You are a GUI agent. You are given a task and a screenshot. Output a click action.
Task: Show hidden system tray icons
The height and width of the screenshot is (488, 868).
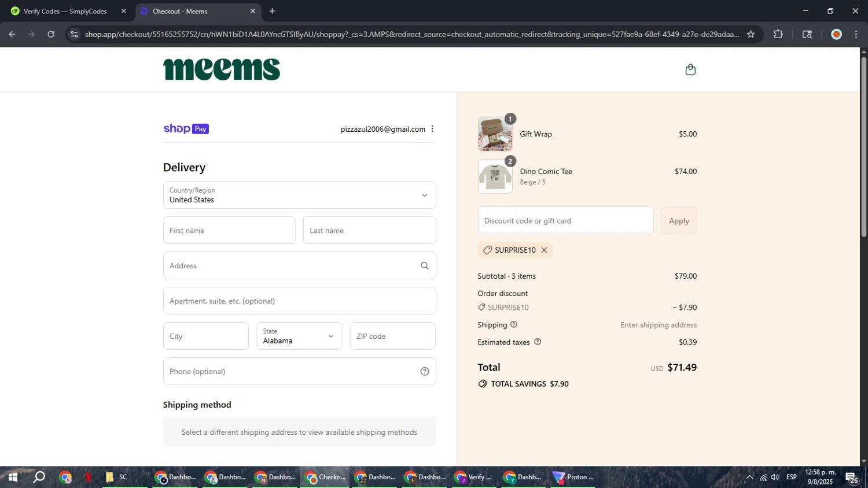tap(749, 477)
